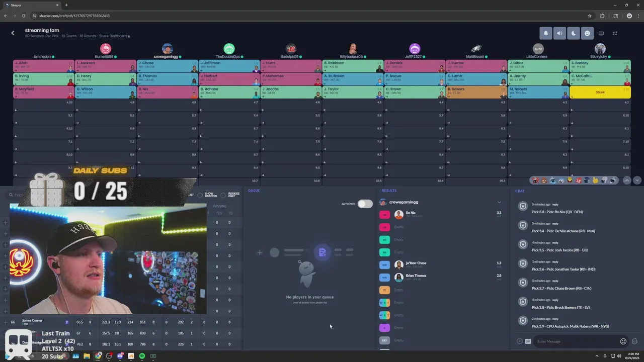644x362 pixels.
Task: Bookmark page with star icon
Action: click(590, 16)
